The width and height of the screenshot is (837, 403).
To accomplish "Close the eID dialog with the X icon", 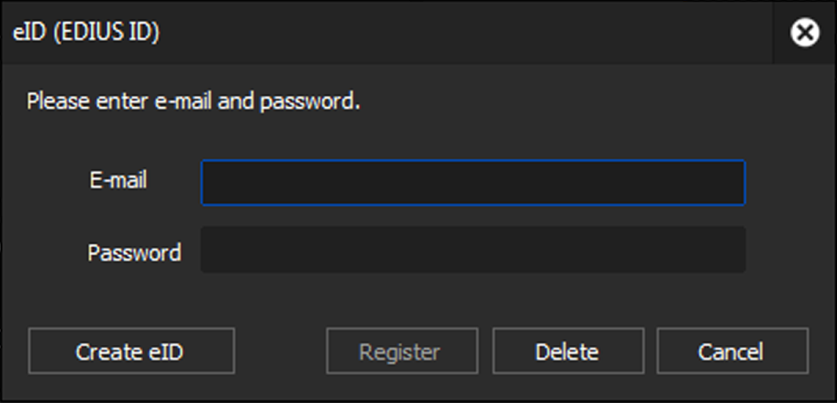I will point(804,33).
